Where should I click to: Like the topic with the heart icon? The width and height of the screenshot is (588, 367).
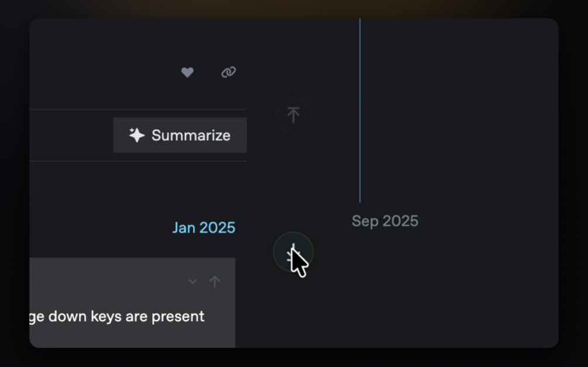pyautogui.click(x=187, y=72)
